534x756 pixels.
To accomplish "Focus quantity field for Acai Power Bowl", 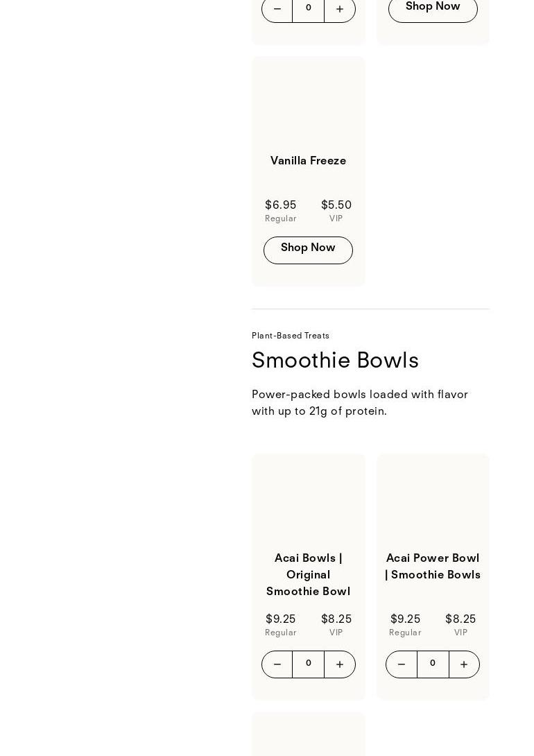I will [433, 664].
